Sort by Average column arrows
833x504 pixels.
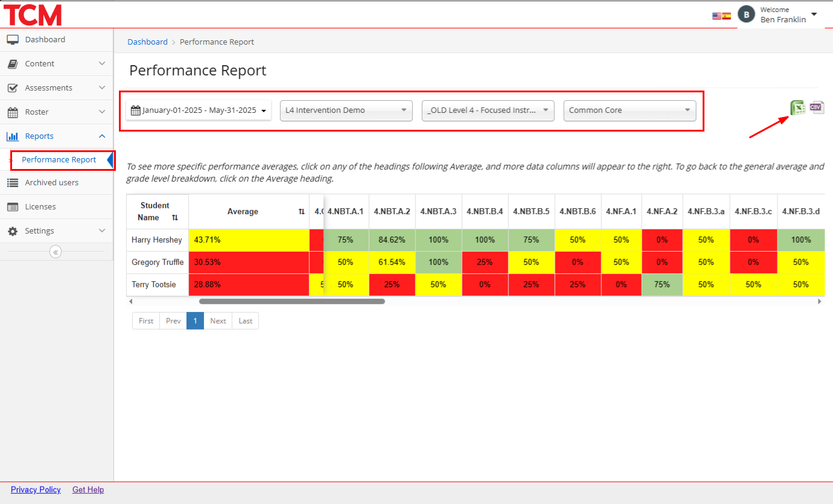pos(301,212)
